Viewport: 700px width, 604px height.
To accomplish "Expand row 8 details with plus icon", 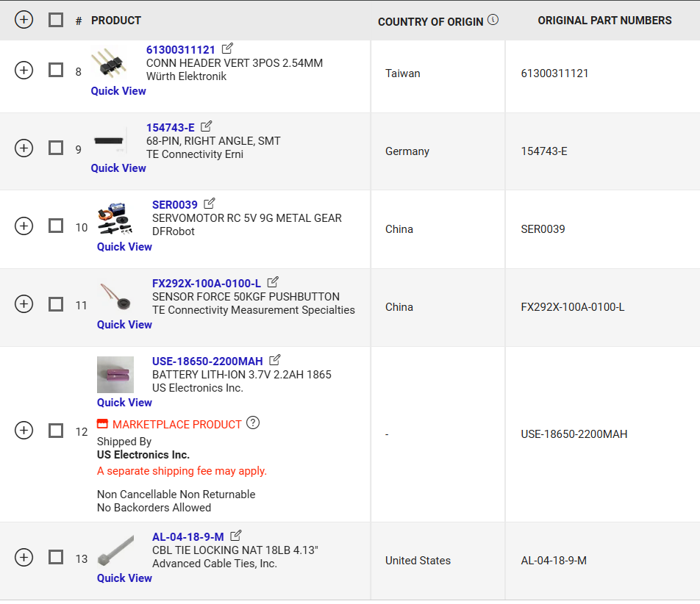I will click(x=24, y=70).
